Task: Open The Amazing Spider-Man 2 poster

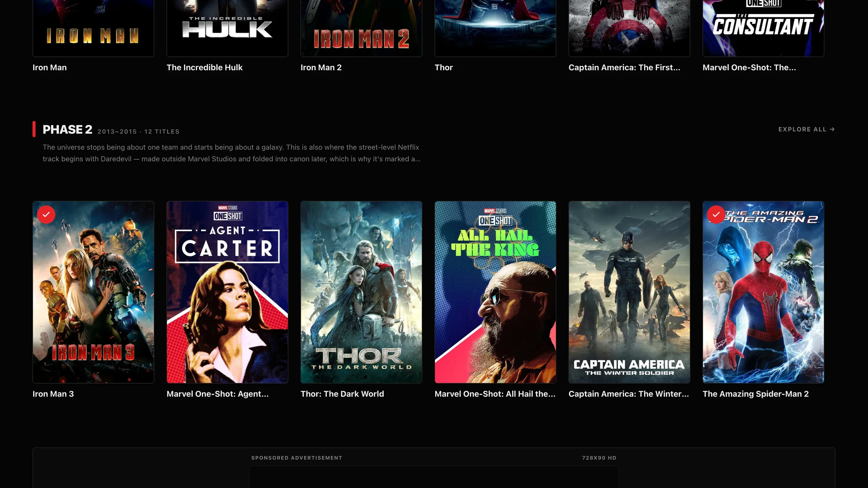Action: pyautogui.click(x=763, y=292)
